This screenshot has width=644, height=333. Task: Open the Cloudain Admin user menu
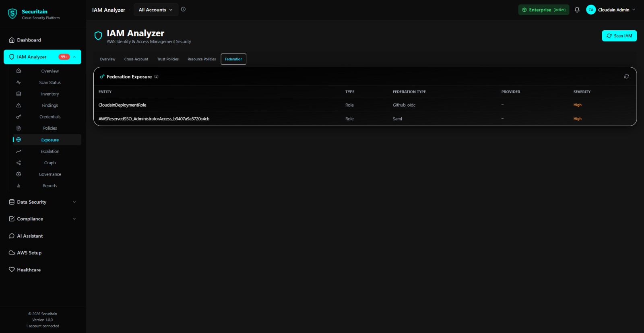[611, 10]
